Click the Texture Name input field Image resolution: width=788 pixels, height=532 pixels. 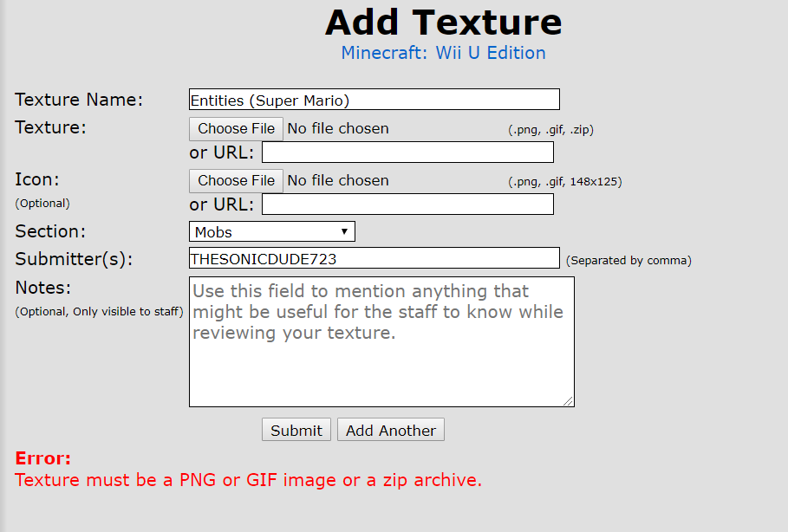pyautogui.click(x=374, y=100)
